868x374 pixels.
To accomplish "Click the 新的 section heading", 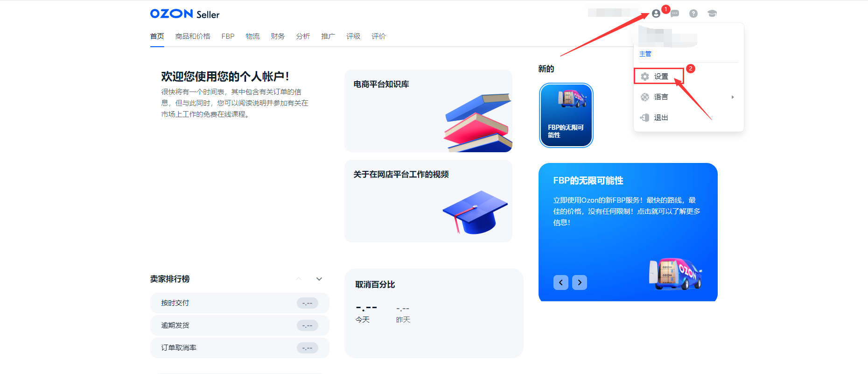I will [546, 69].
